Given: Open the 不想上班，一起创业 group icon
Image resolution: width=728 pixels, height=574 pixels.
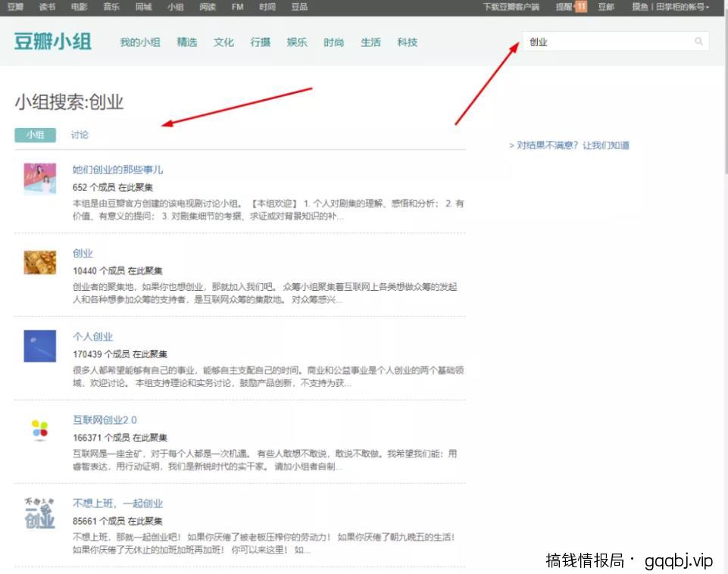Looking at the screenshot, I should (39, 513).
